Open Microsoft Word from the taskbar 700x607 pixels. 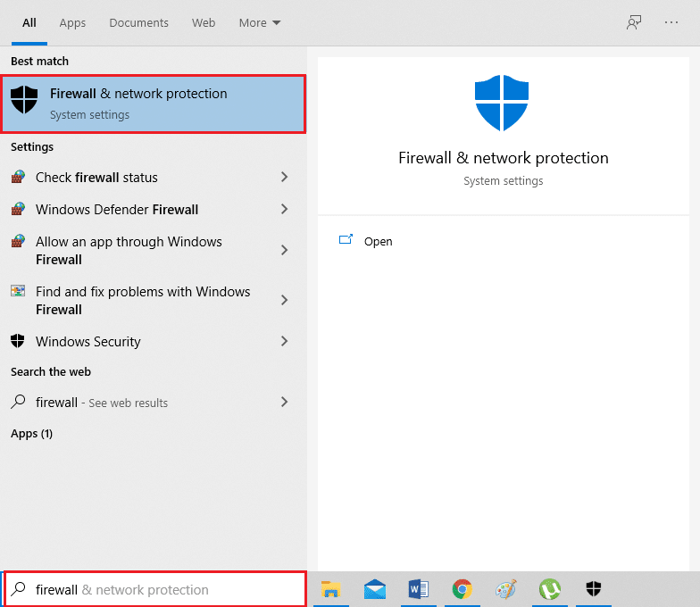tap(418, 589)
